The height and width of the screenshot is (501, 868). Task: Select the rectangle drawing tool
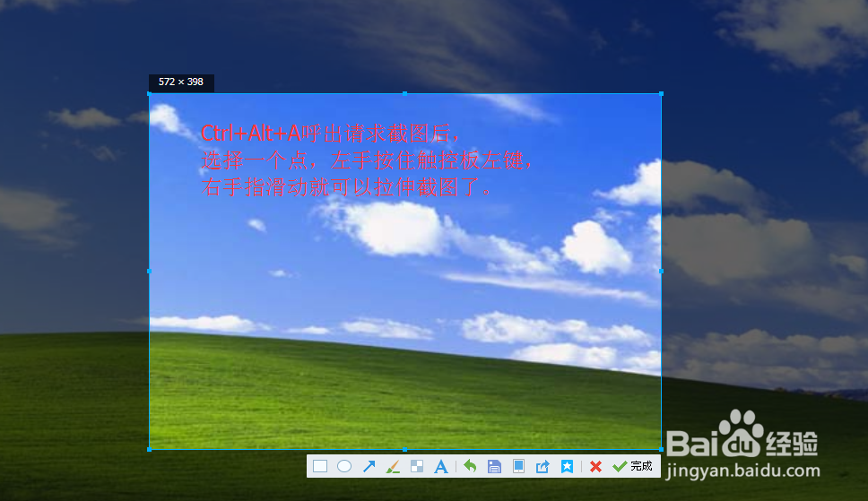click(320, 466)
